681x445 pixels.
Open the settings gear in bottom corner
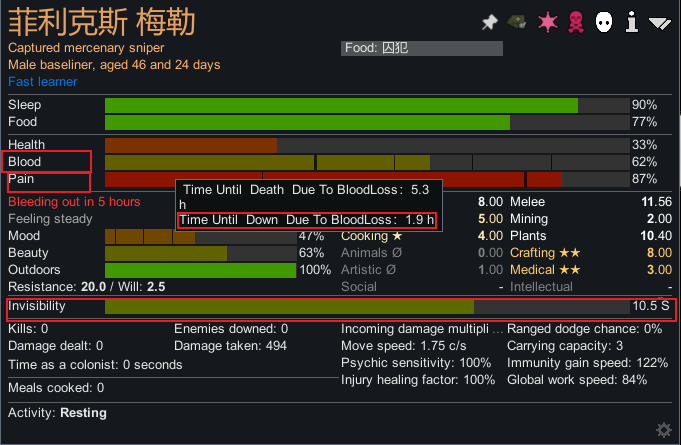(663, 430)
